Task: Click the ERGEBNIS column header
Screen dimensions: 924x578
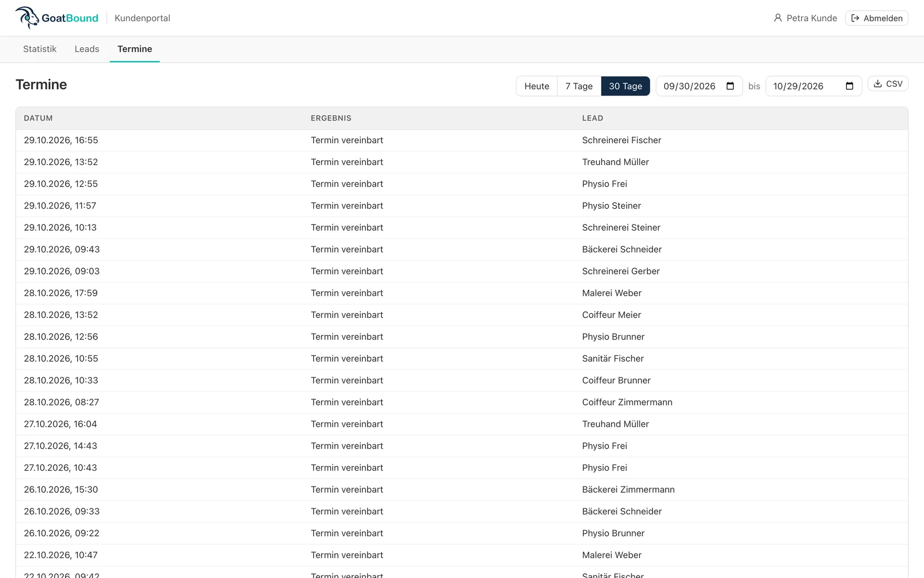Action: pos(331,118)
